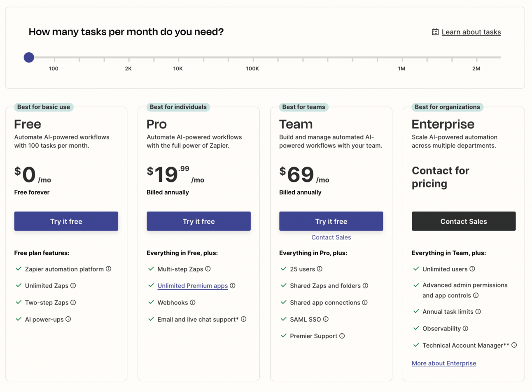Viewport: 532px width, 392px height.
Task: Click info icon next to Annual task limits
Action: tap(478, 311)
